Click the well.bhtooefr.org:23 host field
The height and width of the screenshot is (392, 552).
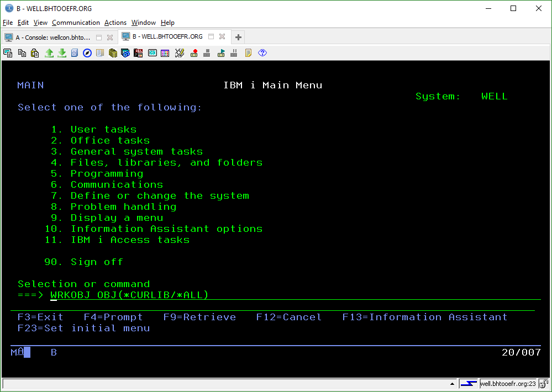pos(508,384)
